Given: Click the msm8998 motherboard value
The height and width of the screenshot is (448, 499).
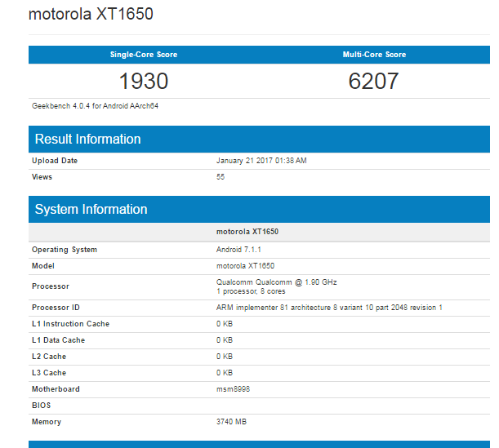Looking at the screenshot, I should tap(233, 389).
